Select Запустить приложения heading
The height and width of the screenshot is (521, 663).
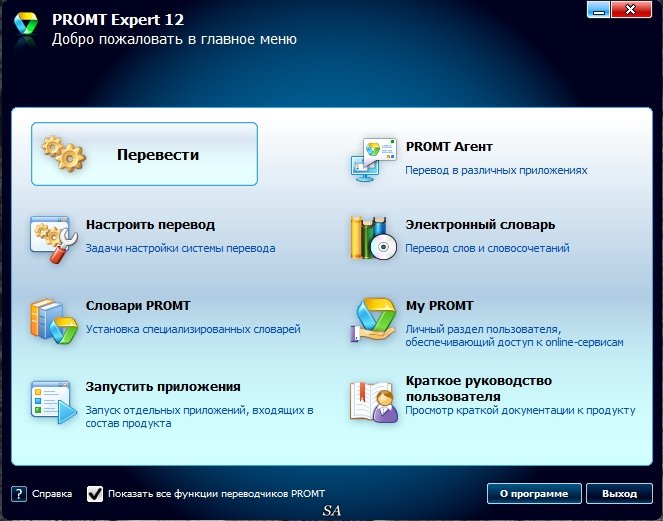163,387
